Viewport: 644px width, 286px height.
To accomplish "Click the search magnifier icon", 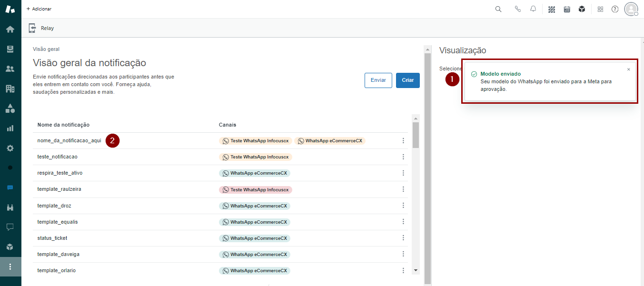I will click(x=498, y=9).
